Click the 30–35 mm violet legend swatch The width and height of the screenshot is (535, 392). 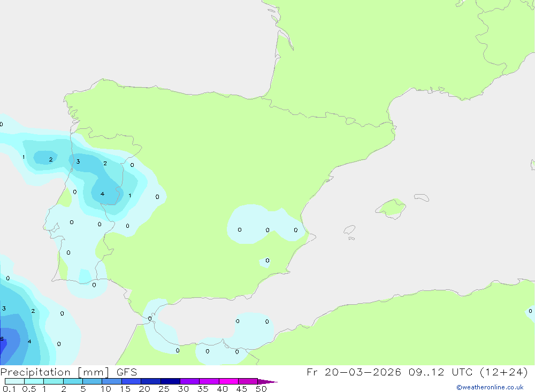pyautogui.click(x=190, y=381)
